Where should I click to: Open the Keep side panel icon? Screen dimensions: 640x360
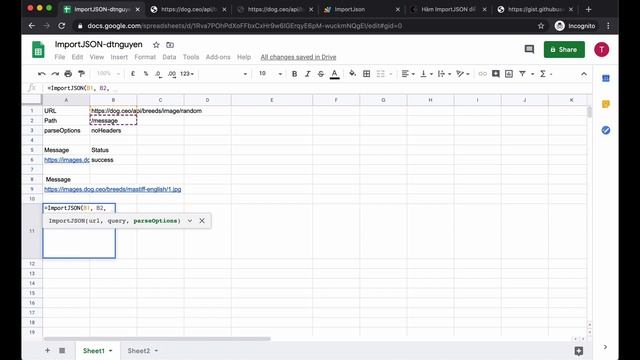click(x=606, y=104)
